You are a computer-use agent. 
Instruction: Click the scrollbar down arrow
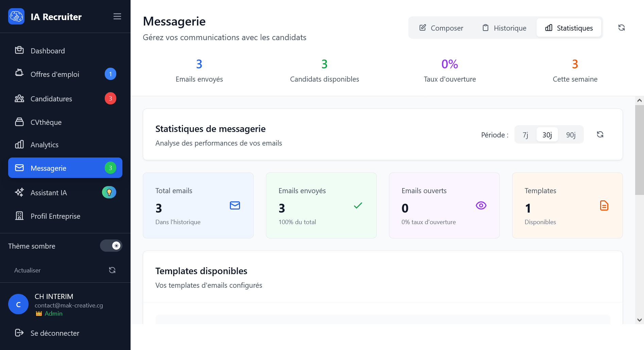[x=639, y=320]
